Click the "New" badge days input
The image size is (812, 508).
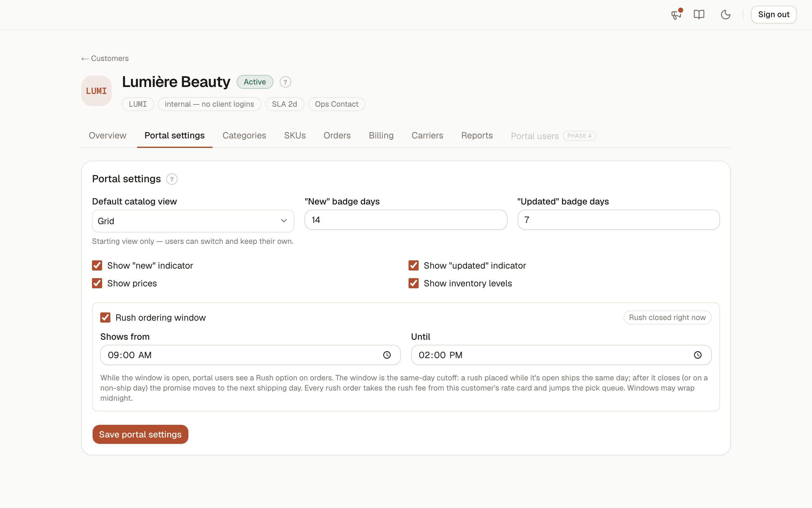click(x=406, y=220)
